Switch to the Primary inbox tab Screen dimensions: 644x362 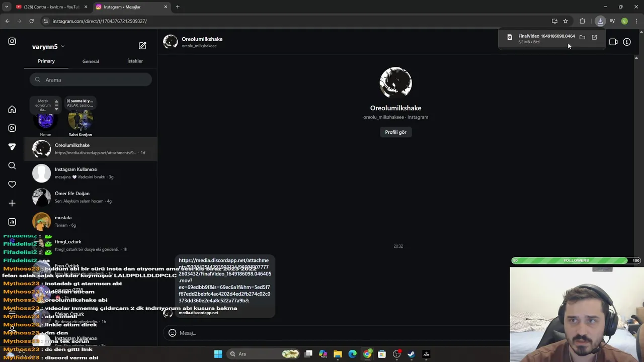coord(46,61)
